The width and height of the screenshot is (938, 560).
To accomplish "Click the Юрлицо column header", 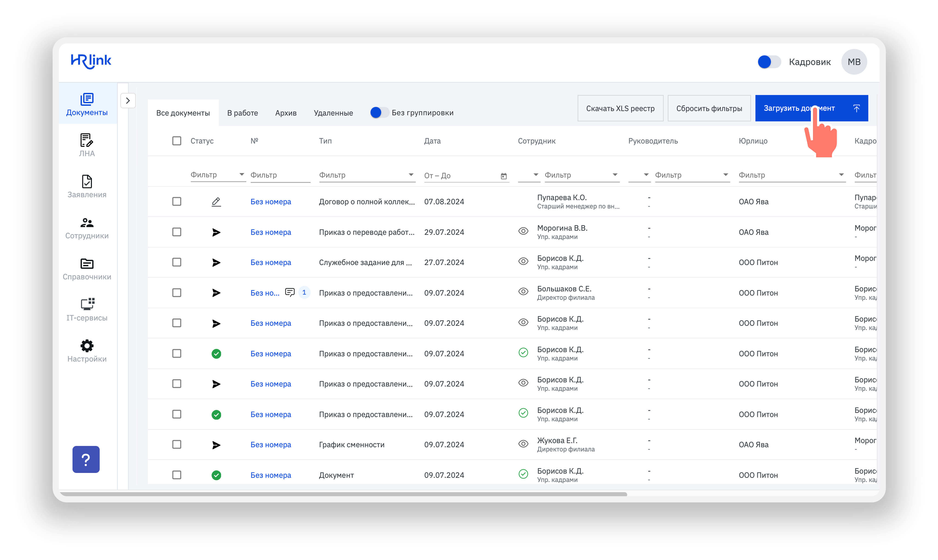I will pyautogui.click(x=753, y=141).
